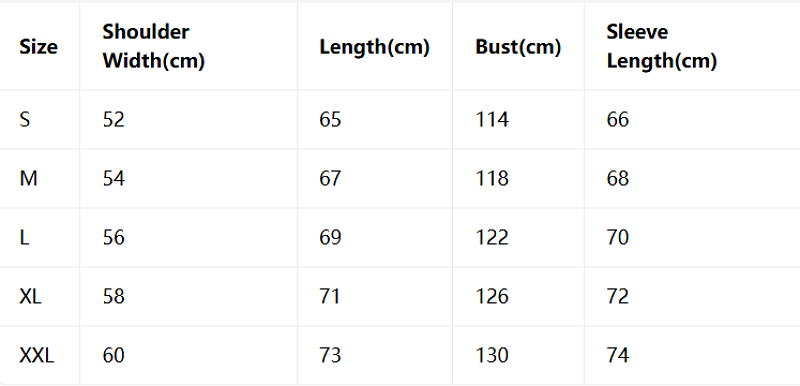
Task: Select the Shoulder Width(cm) header cell
Action: point(154,46)
